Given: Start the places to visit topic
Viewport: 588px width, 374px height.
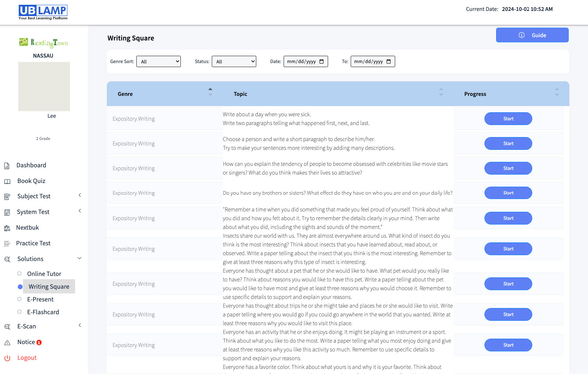Looking at the screenshot, I should (x=508, y=314).
